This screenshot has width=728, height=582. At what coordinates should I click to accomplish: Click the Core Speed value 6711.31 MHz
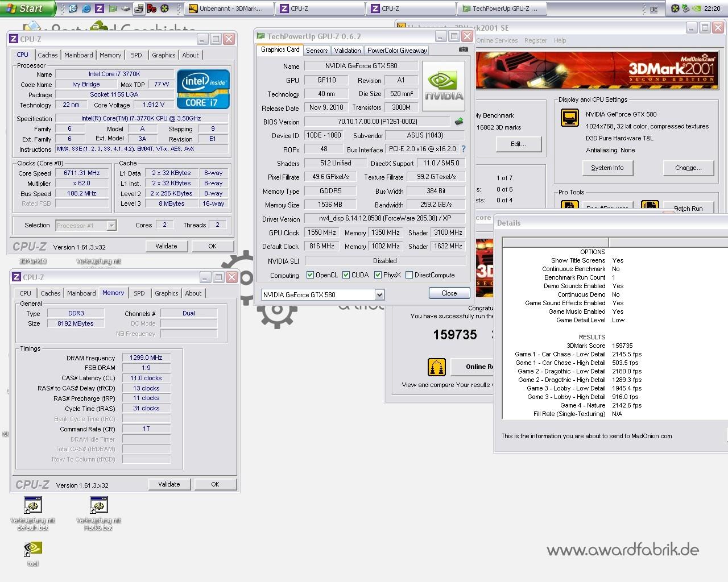[x=82, y=173]
